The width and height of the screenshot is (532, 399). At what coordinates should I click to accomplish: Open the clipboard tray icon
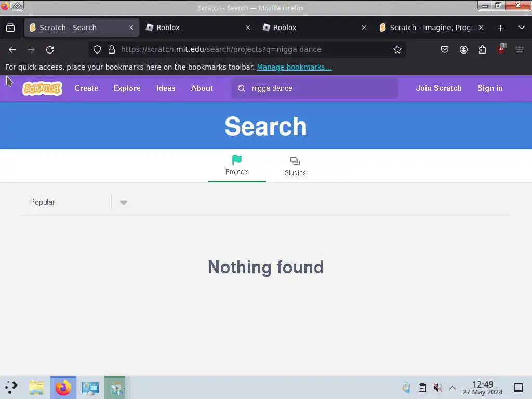coord(422,388)
